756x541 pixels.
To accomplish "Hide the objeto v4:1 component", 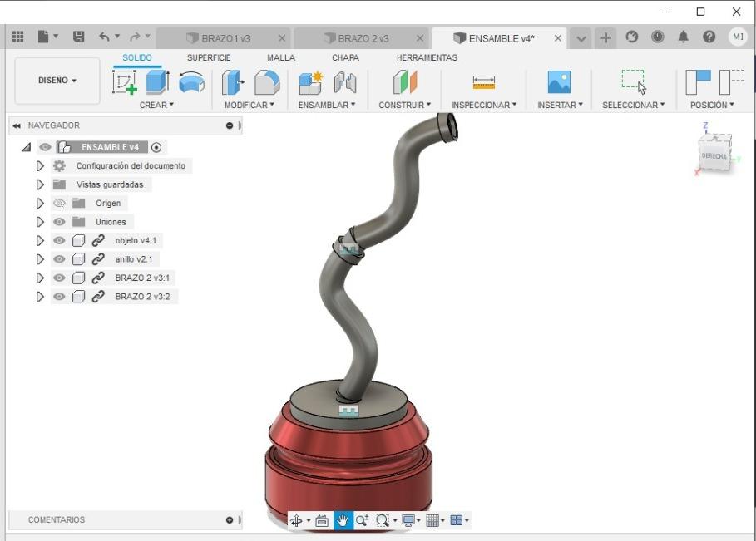I will pyautogui.click(x=59, y=240).
